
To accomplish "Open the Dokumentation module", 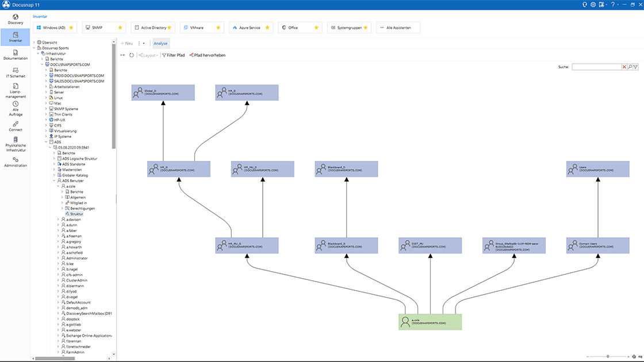I will pyautogui.click(x=15, y=55).
